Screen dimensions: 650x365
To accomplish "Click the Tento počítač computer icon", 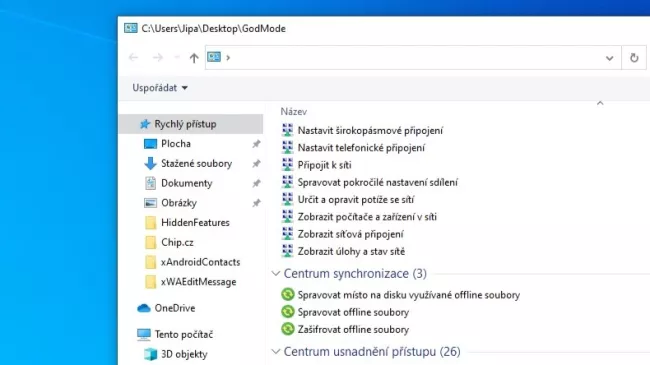I will tap(143, 334).
